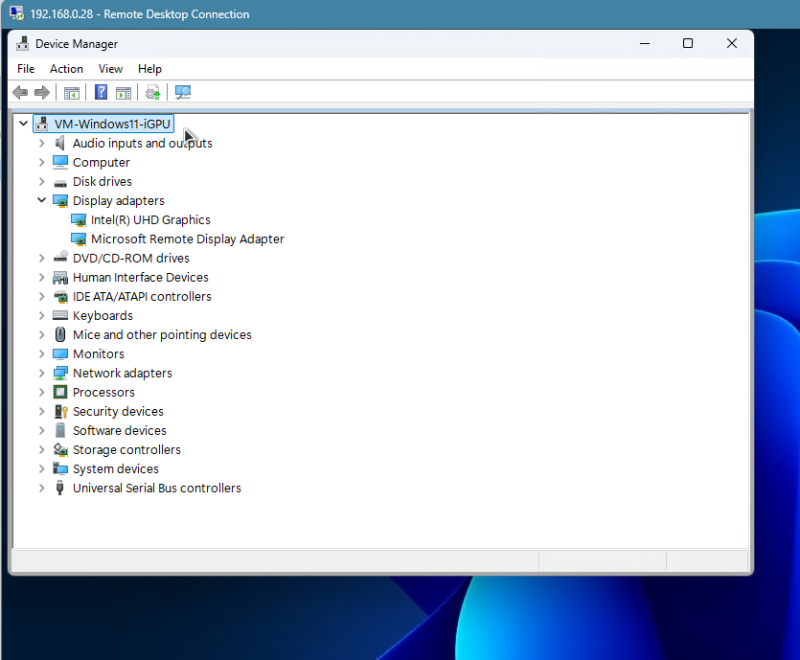The image size is (800, 660).
Task: Maximize the Device Manager window
Action: 688,43
